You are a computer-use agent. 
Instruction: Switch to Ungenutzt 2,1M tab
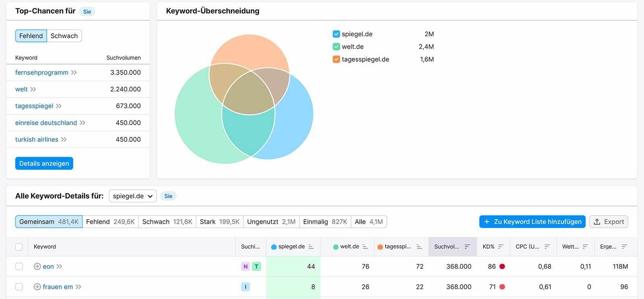271,222
